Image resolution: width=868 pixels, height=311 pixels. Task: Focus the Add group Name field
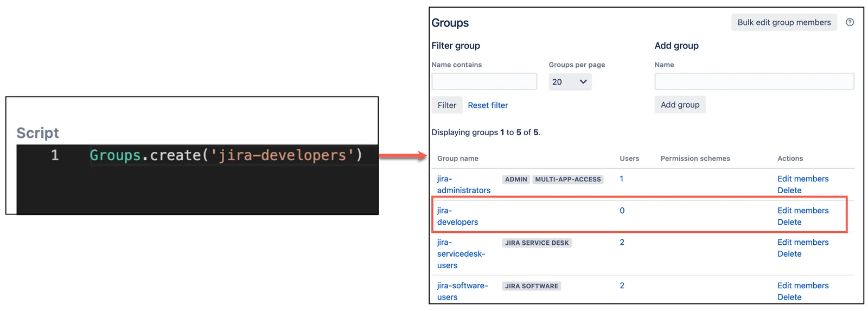754,81
